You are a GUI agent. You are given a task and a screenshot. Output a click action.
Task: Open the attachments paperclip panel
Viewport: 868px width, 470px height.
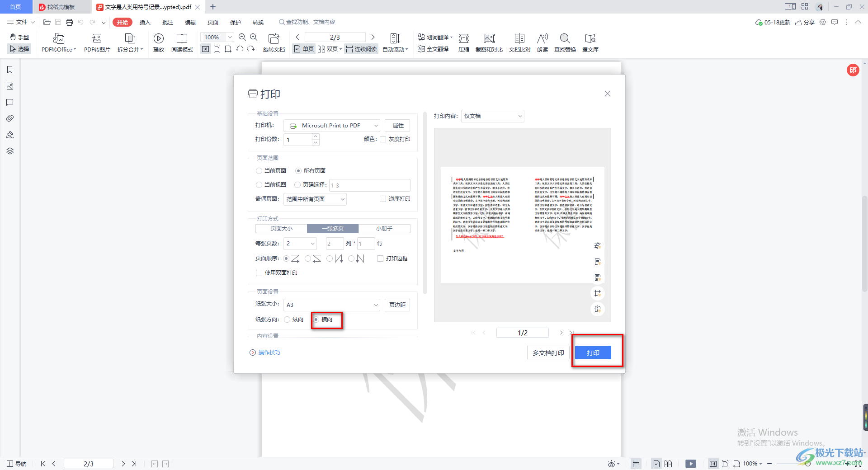point(10,118)
